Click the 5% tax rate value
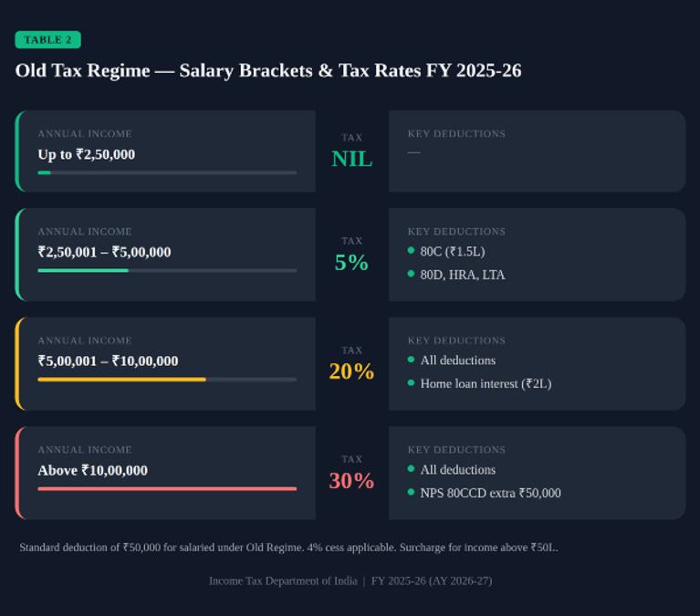This screenshot has height=616, width=700. click(351, 262)
